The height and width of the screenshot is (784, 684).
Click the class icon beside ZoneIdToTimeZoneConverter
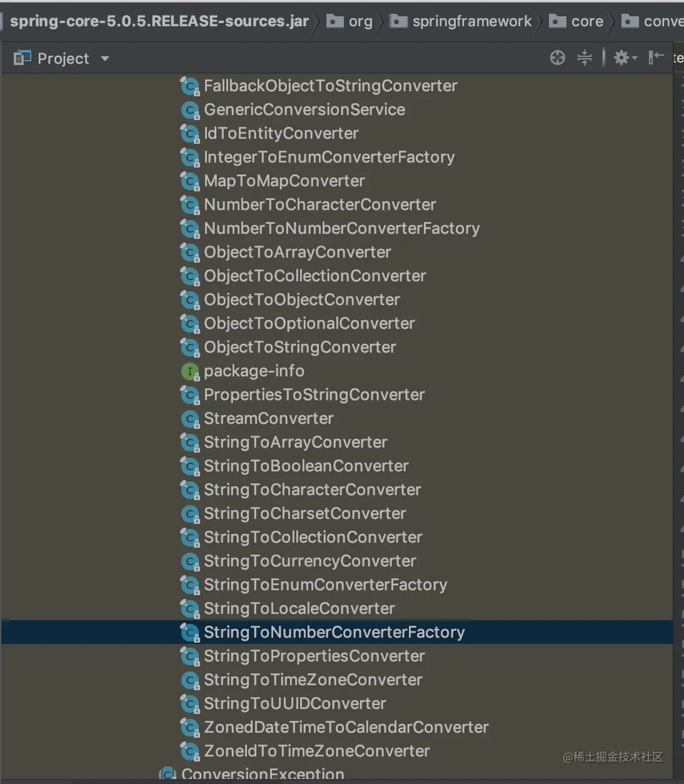[190, 751]
